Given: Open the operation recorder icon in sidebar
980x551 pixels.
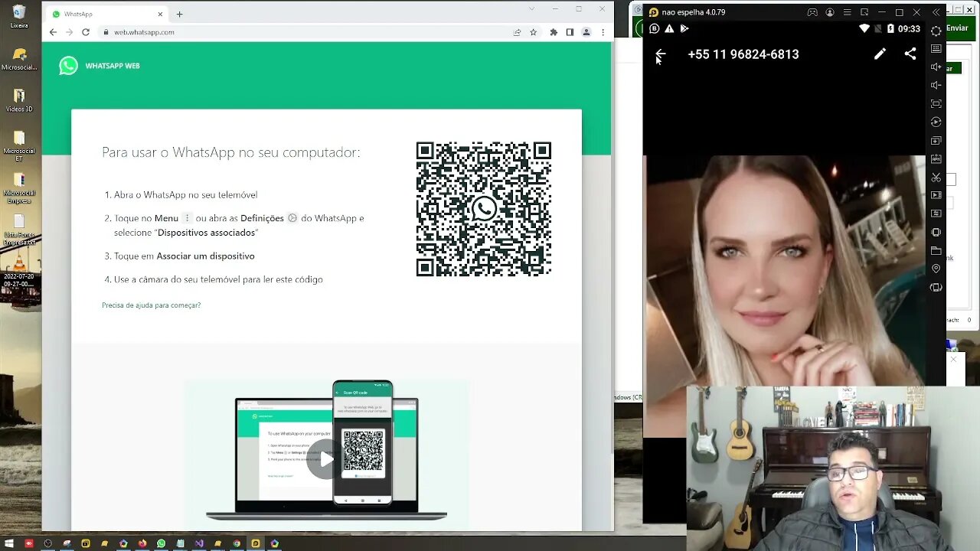Looking at the screenshot, I should tap(936, 122).
